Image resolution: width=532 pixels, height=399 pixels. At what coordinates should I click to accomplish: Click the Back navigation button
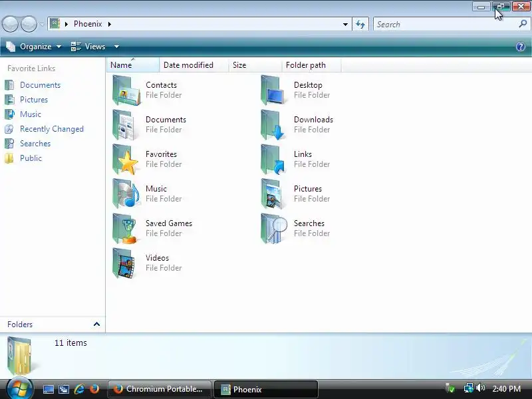point(10,25)
